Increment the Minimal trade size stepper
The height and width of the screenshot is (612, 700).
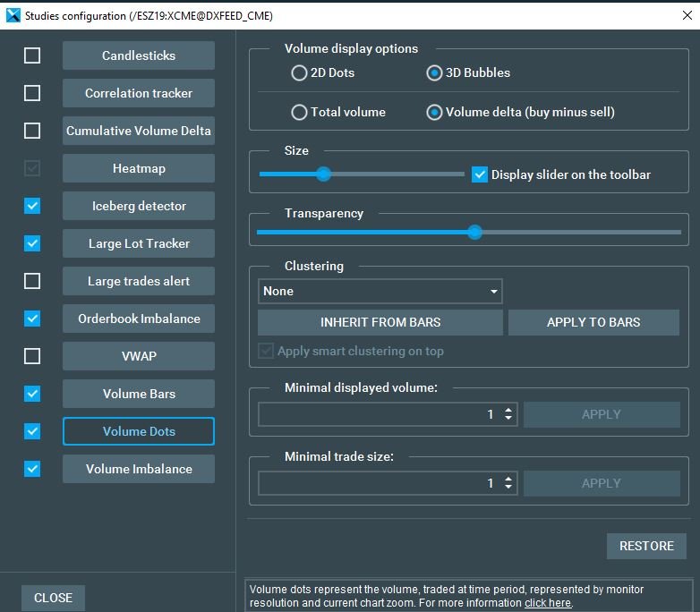(x=508, y=479)
